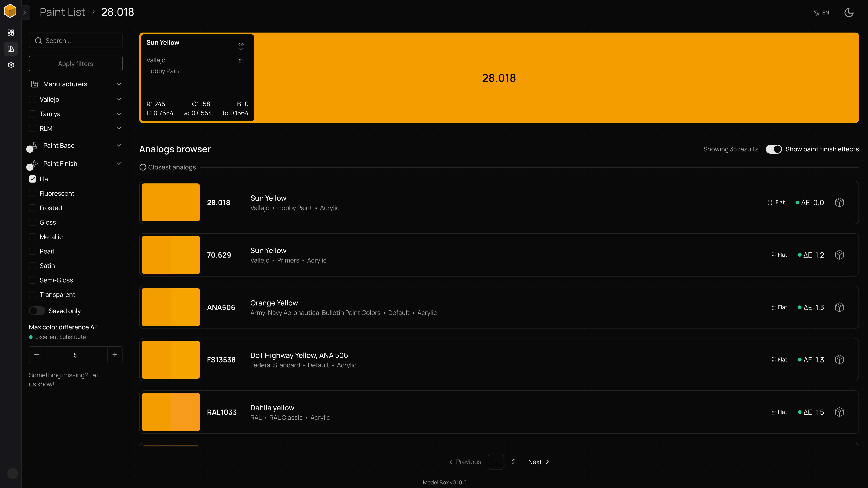The width and height of the screenshot is (868, 488).
Task: Check the Satin finish checkbox
Action: [32, 266]
